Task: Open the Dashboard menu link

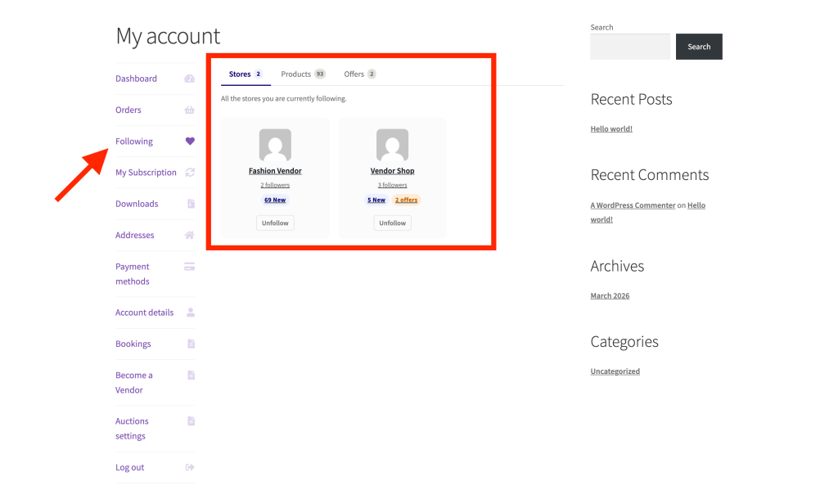Action: pyautogui.click(x=137, y=79)
